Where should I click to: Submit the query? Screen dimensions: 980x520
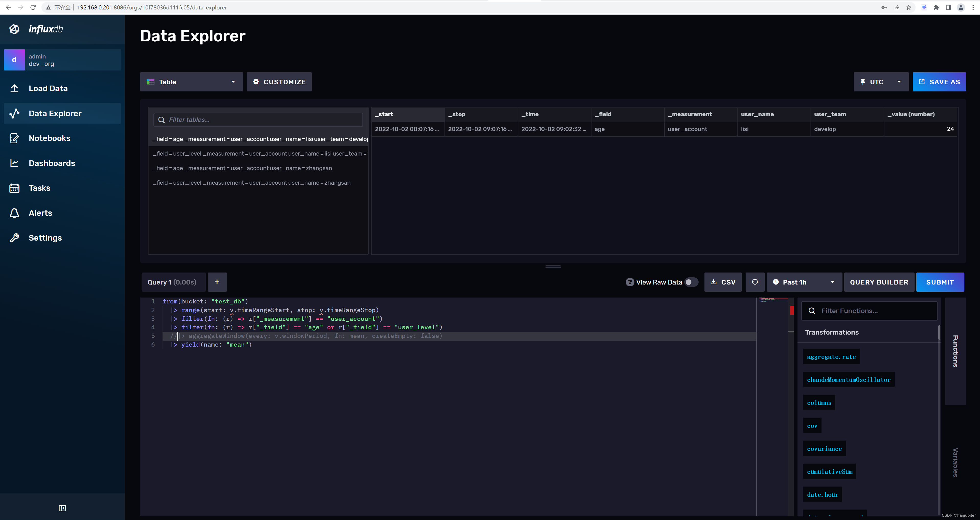click(x=940, y=282)
